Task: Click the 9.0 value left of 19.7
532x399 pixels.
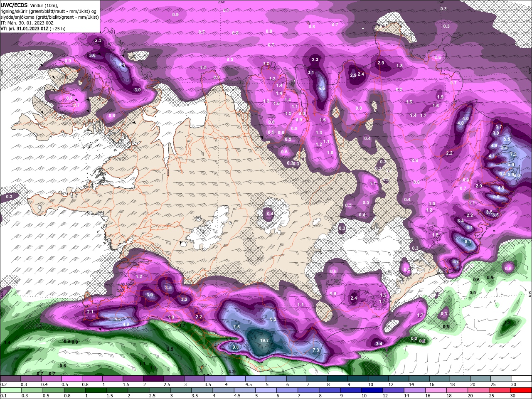Action: pyautogui.click(x=236, y=347)
